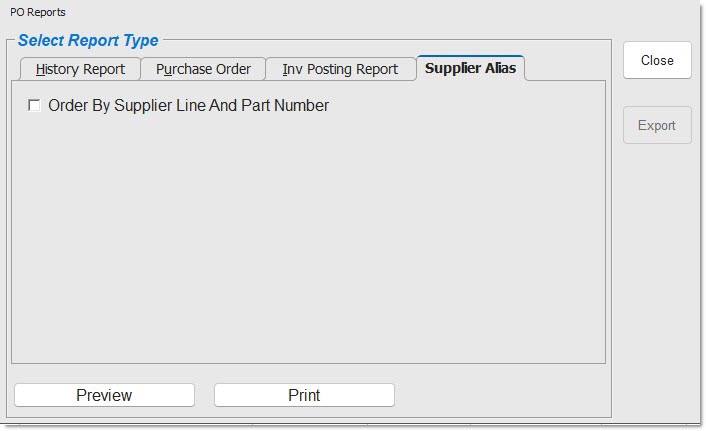Screen dimensions: 706x431
Task: Preview the supplier alias report
Action: pyautogui.click(x=104, y=395)
